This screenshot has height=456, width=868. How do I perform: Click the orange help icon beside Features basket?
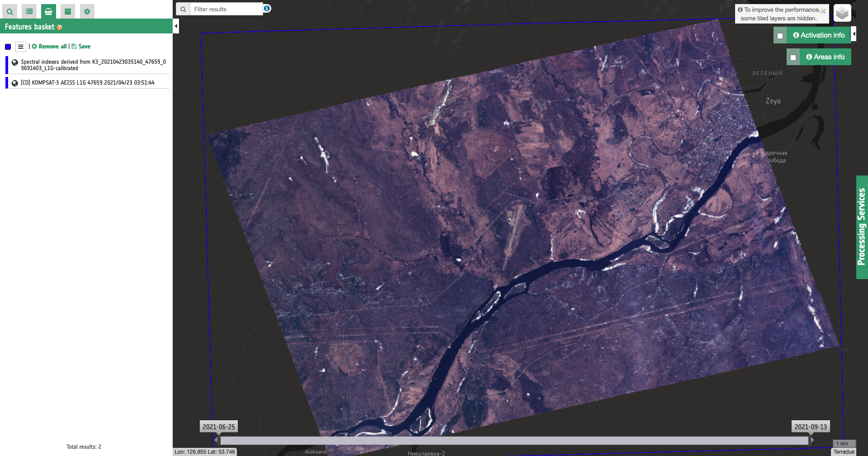click(x=60, y=28)
